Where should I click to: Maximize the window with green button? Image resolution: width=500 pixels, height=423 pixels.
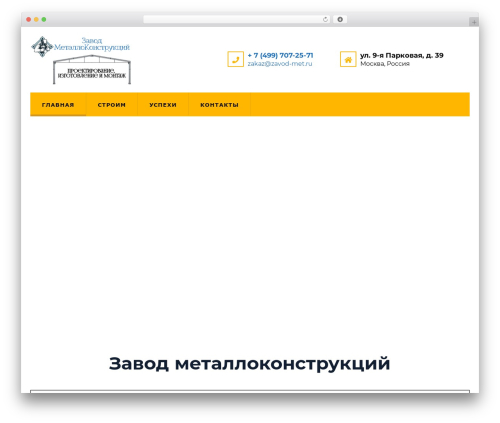coord(44,19)
